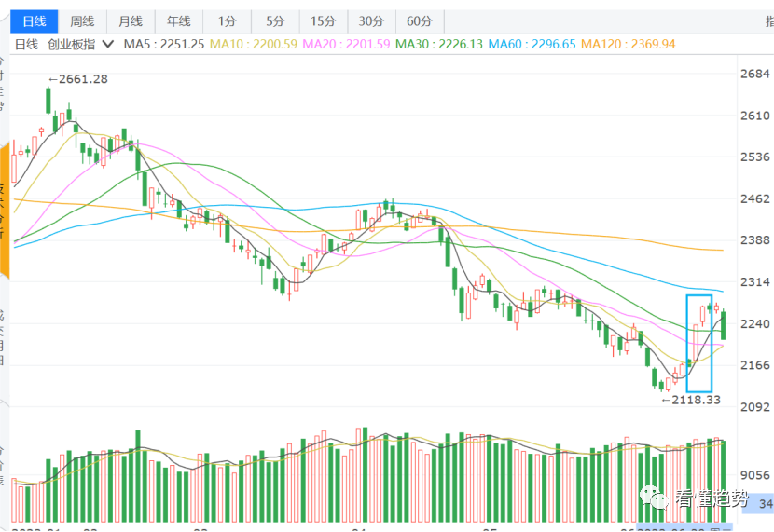Select the green MA30 : 2226.13 label
774x532 pixels.
439,45
